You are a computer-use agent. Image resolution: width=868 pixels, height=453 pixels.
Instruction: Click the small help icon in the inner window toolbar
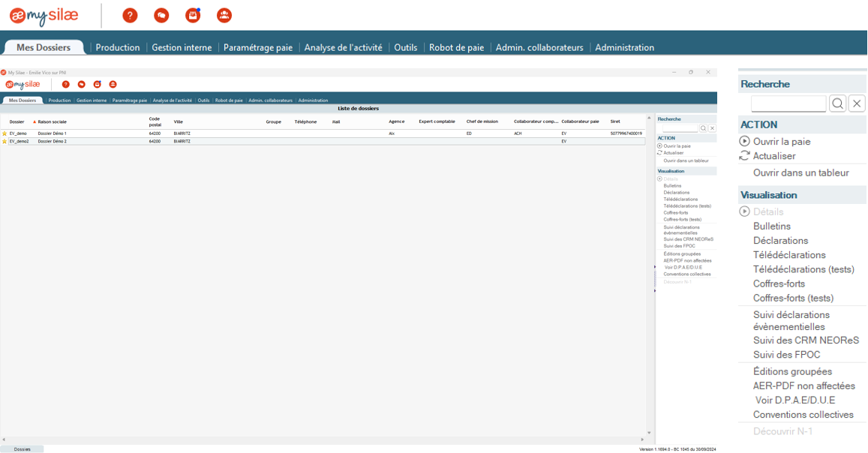tap(66, 85)
